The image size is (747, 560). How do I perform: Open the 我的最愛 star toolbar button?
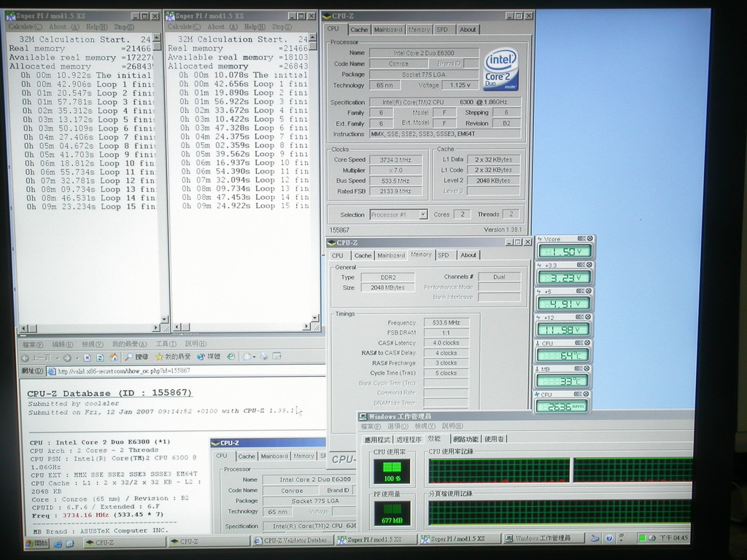[174, 356]
